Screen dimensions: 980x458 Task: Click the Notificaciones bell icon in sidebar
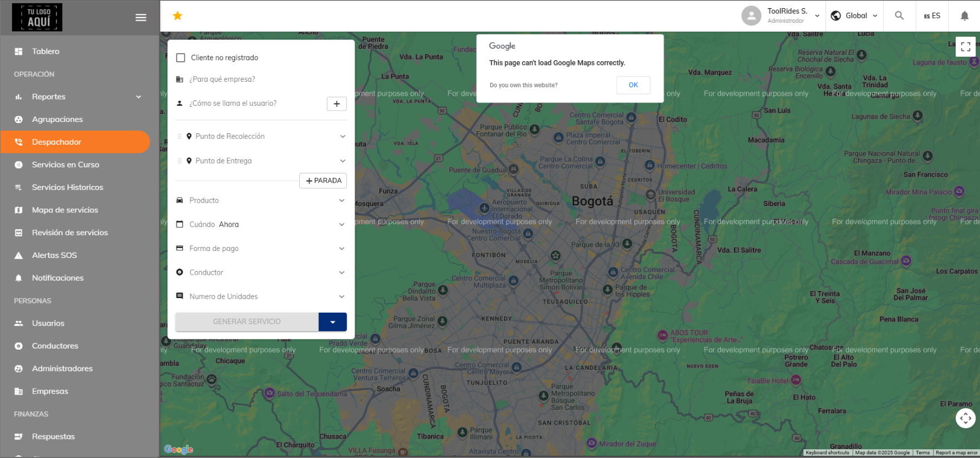(x=18, y=278)
